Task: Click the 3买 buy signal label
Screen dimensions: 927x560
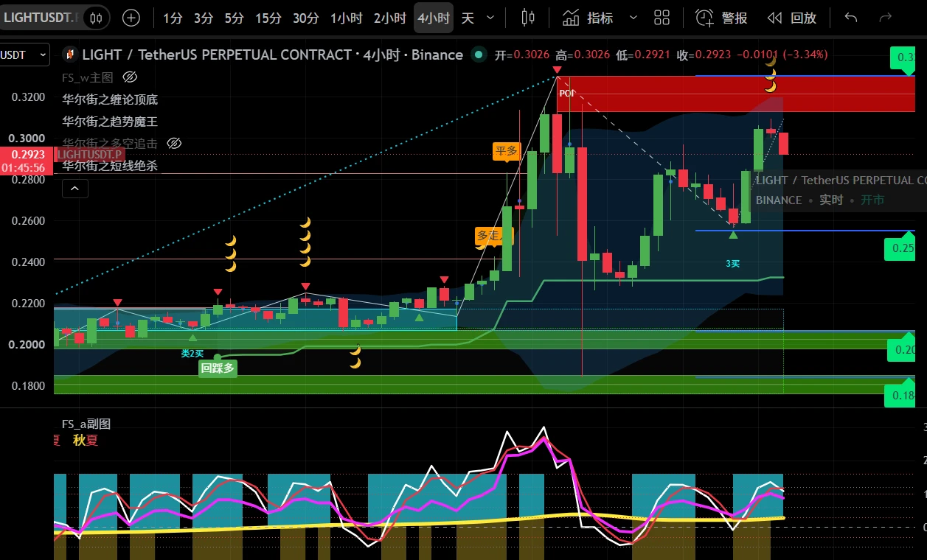Action: coord(732,263)
